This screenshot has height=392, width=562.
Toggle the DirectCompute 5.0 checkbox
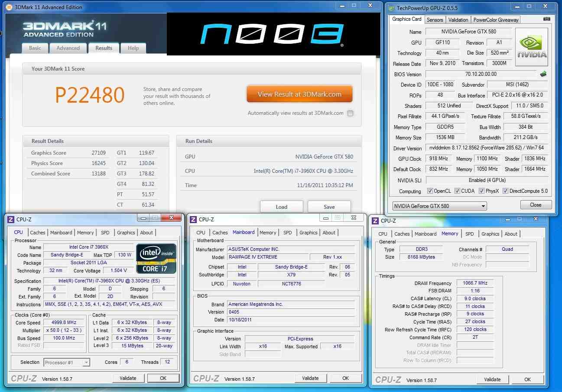(505, 191)
